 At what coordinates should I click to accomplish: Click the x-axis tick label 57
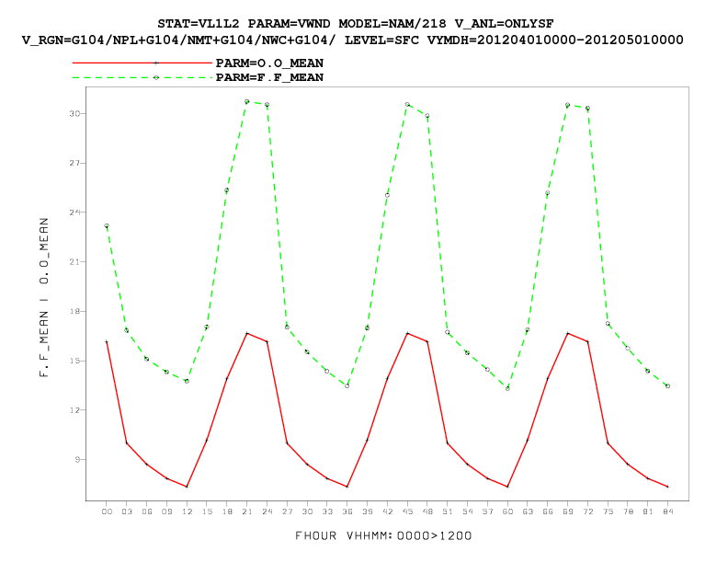[x=487, y=511]
